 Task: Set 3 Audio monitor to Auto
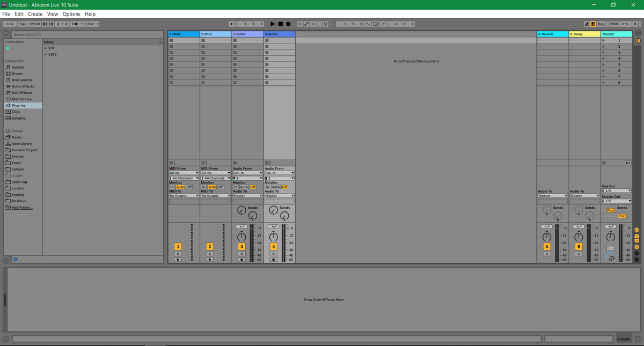[x=244, y=187]
